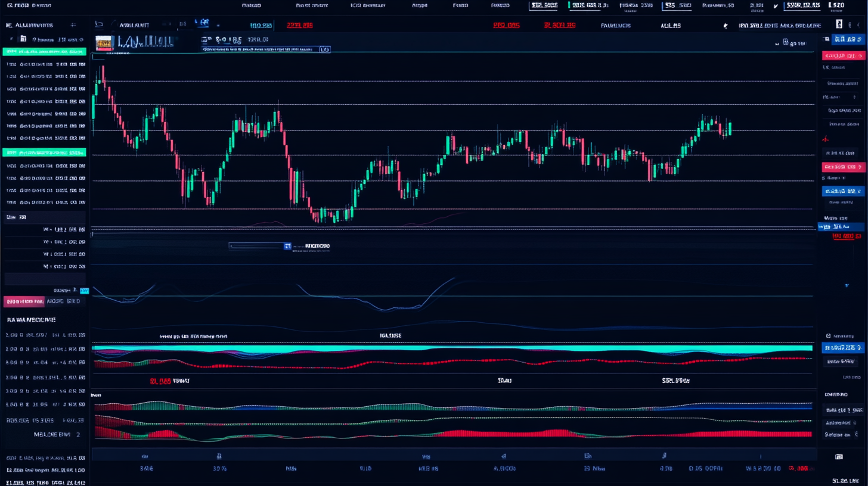
Task: Open the camera snapshot icon at top right
Action: point(839,25)
